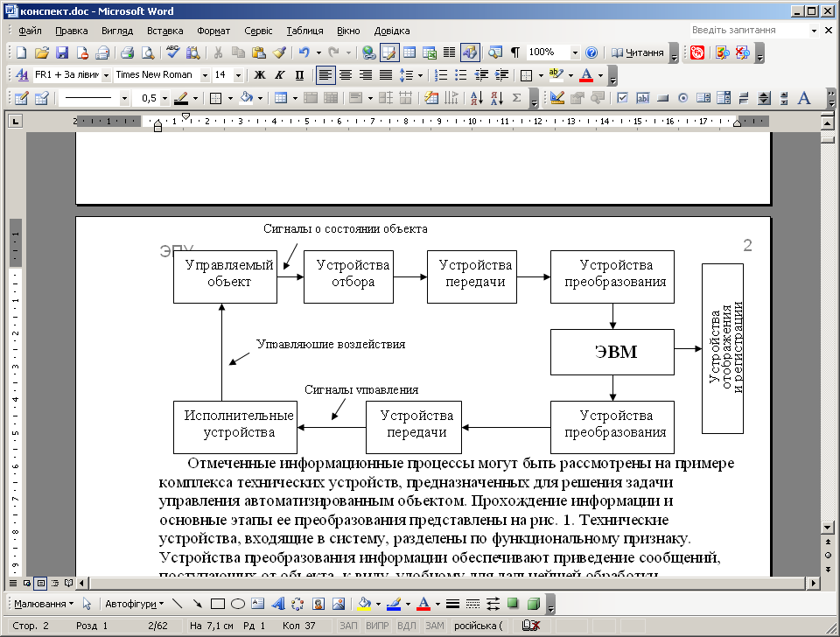Open Microsoft Word help

[591, 52]
